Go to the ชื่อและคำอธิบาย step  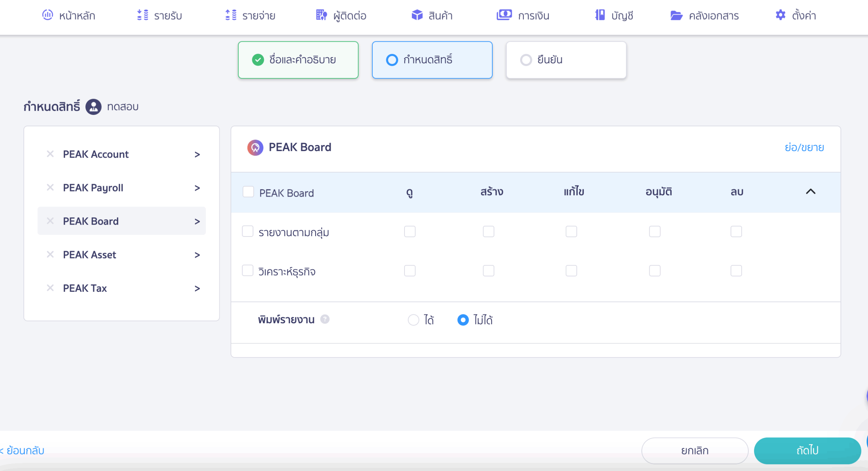[298, 60]
